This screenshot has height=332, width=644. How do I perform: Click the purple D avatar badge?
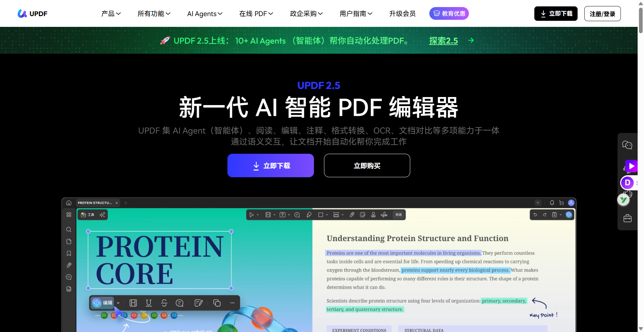[x=627, y=183]
